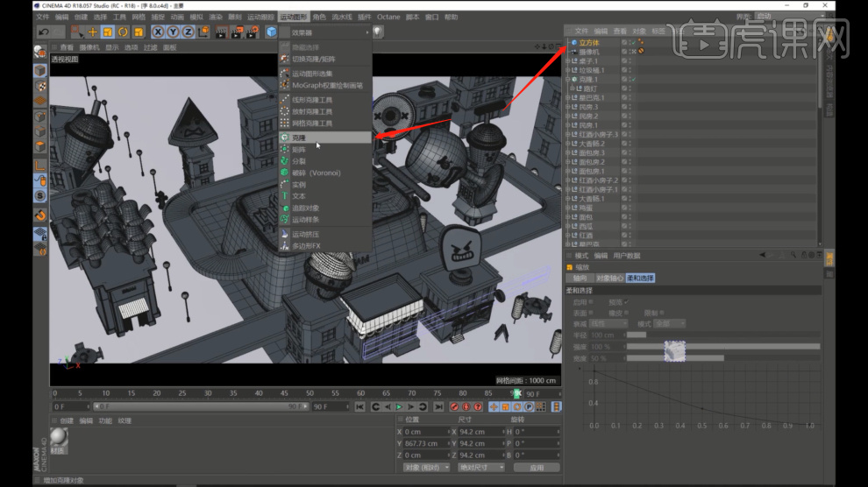Switch to the 对象轴心 tab
868x487 pixels.
click(609, 278)
